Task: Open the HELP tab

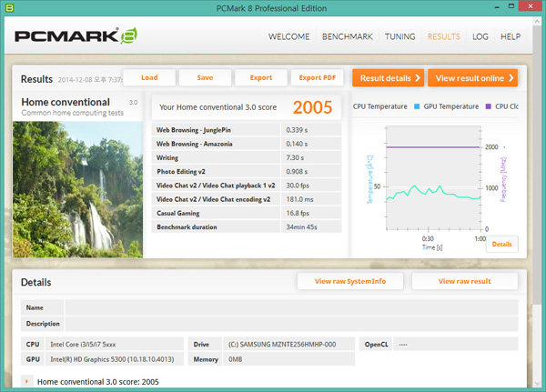Action: [511, 37]
